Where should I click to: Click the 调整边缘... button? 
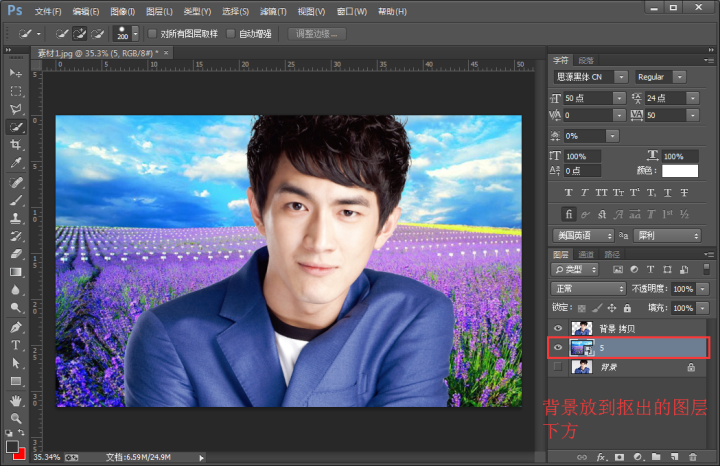318,33
